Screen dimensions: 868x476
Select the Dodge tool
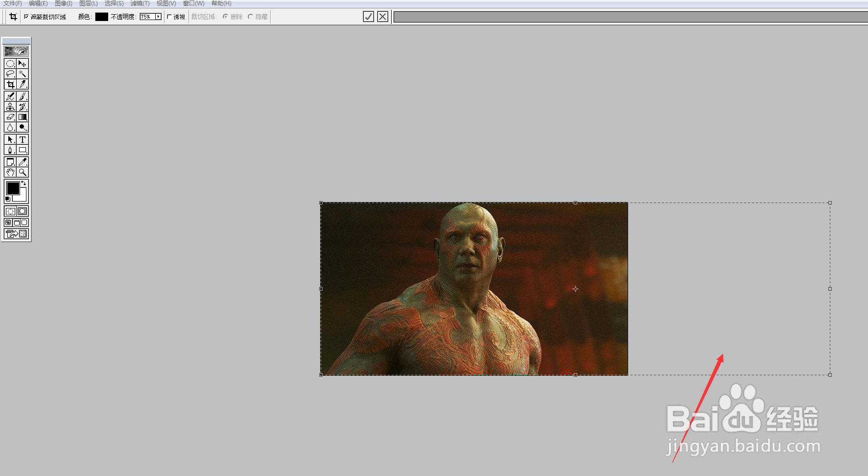pyautogui.click(x=23, y=127)
